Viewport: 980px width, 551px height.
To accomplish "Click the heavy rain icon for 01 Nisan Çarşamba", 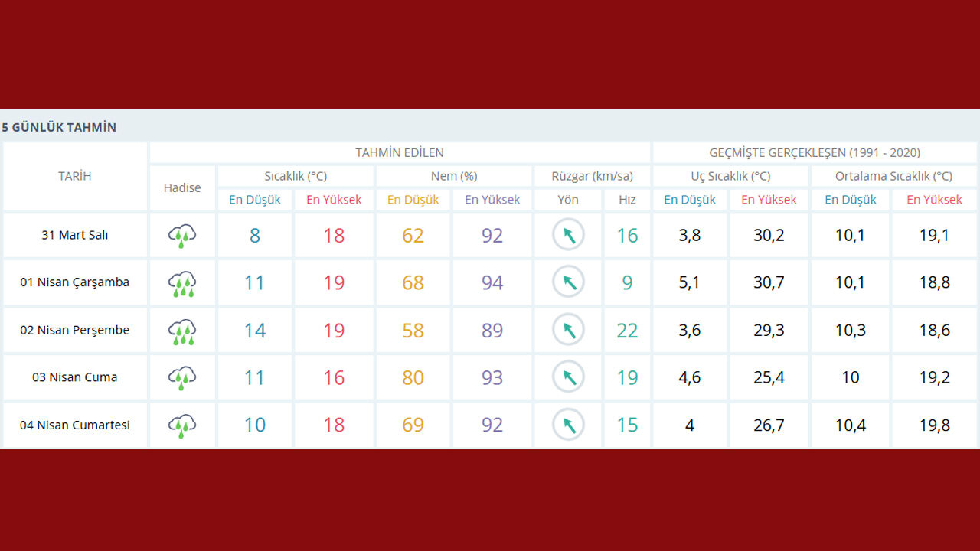I will (x=182, y=284).
